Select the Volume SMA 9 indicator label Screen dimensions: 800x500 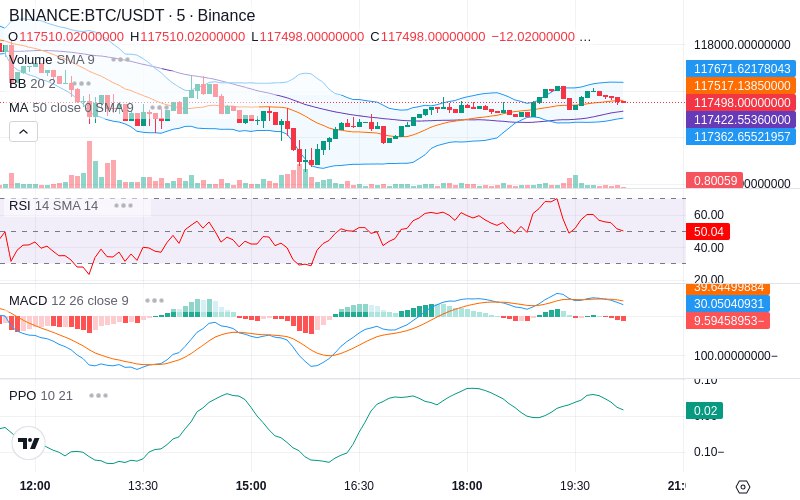tap(52, 60)
